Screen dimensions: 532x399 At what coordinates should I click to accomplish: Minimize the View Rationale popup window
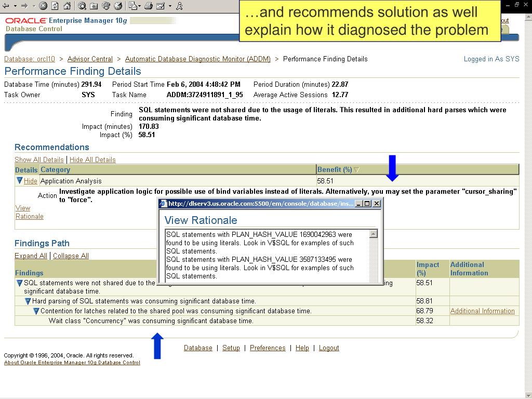(x=358, y=204)
